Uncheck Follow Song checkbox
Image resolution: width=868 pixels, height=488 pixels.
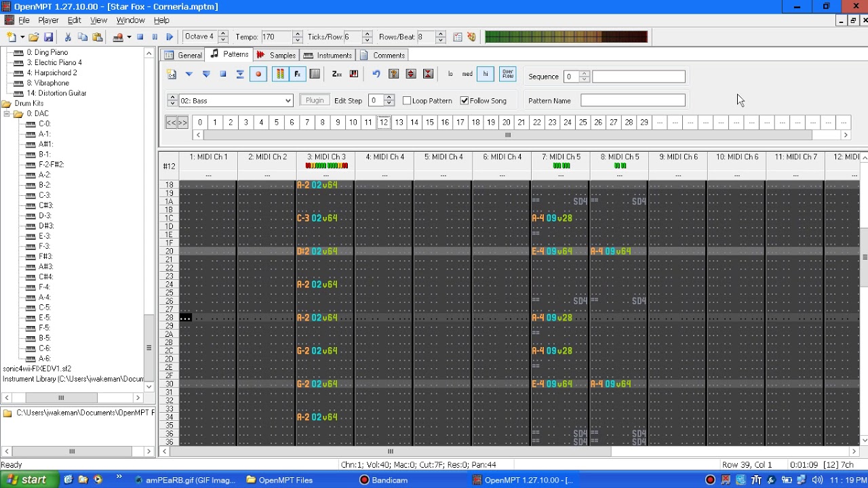(465, 101)
